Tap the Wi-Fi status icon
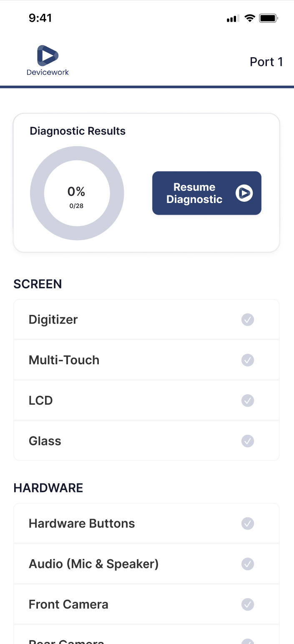 coord(250,18)
